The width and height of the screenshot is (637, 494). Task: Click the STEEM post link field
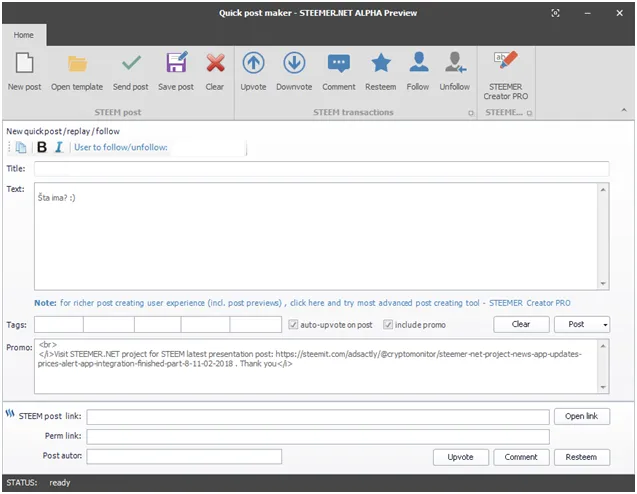318,417
